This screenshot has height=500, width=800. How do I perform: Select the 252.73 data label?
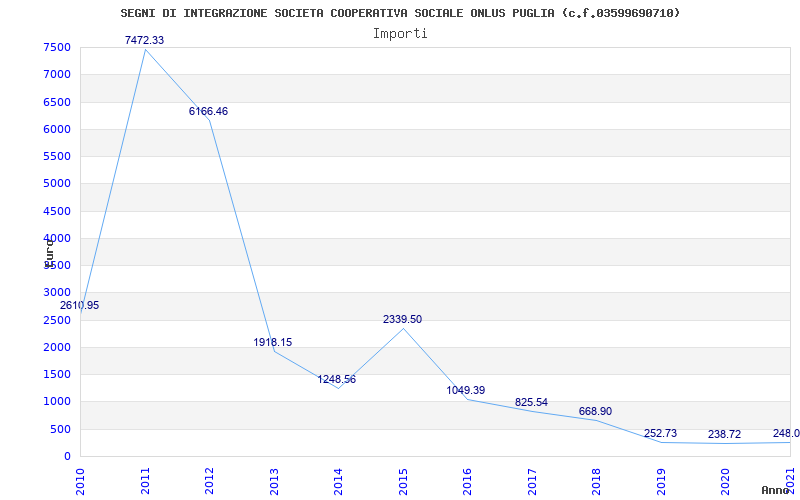point(660,434)
